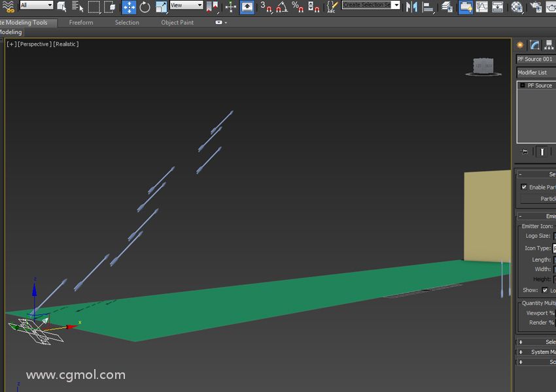Activate the Select and Rotate tool
556x392 pixels.
(x=145, y=7)
